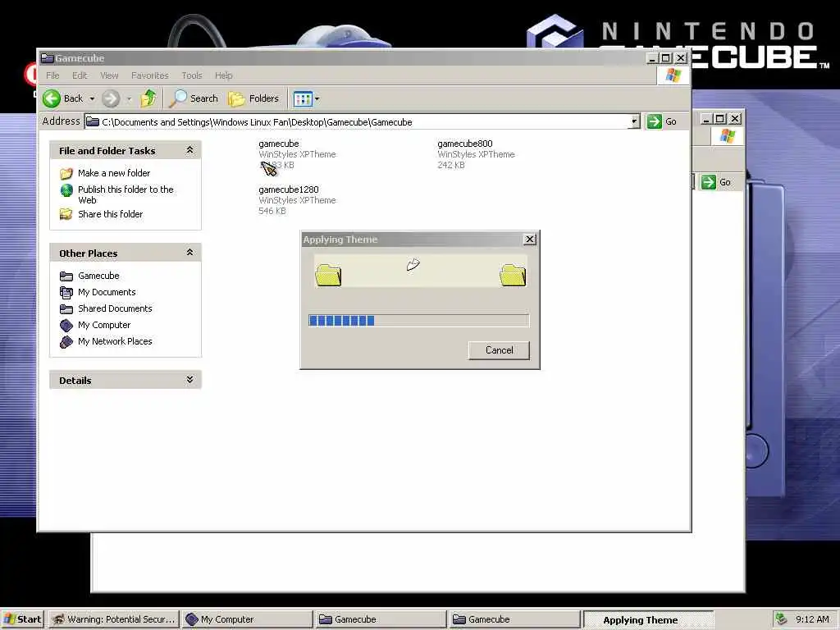The image size is (840, 630).
Task: Switch to Warning: Potential Secur... taskbar item
Action: (114, 619)
